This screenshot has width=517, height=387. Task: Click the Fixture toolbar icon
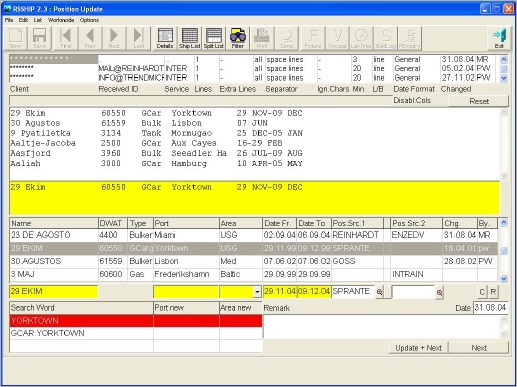coord(313,39)
